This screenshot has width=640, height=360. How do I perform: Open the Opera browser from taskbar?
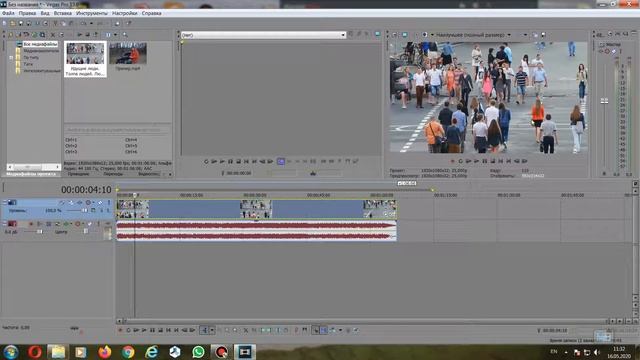coord(35,351)
